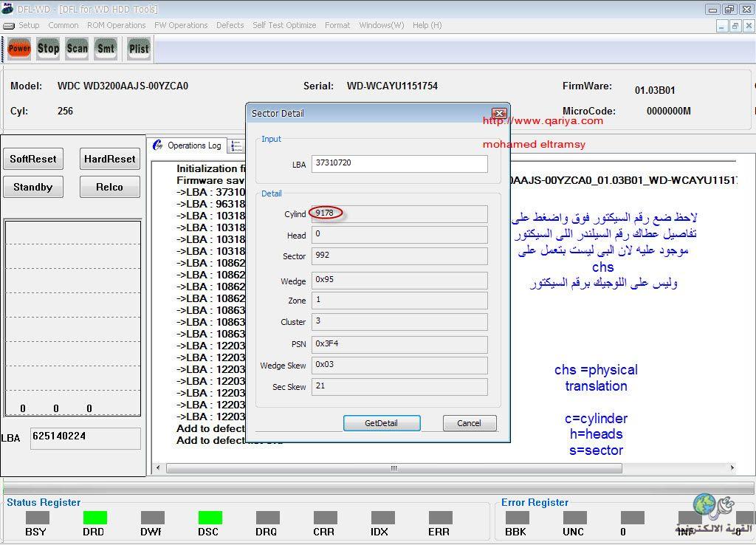Click the Sec Skew field showing 21

[x=399, y=387]
